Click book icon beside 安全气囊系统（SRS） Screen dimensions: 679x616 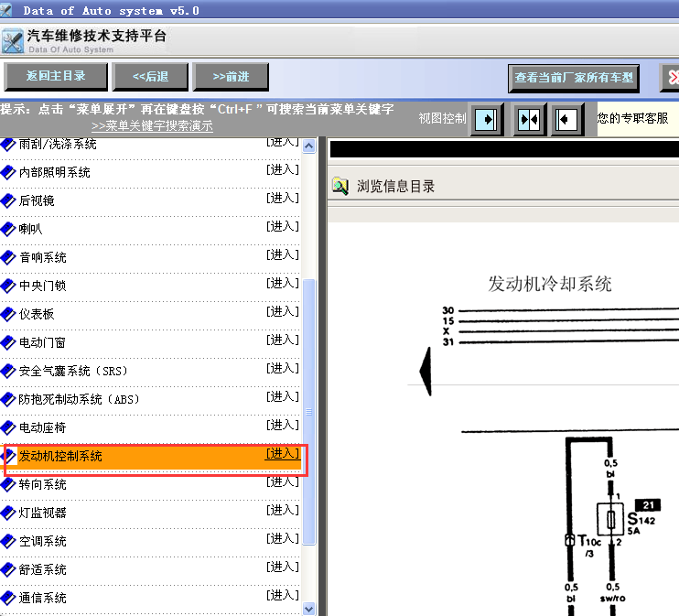point(8,371)
